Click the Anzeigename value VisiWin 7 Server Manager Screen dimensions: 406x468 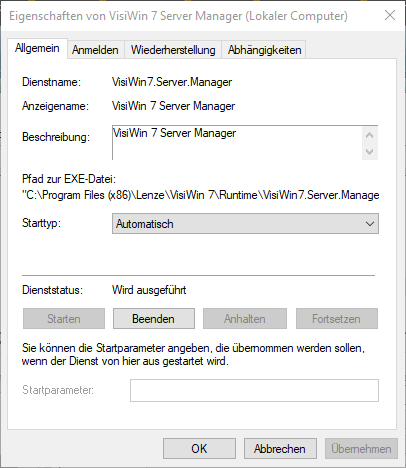click(x=173, y=106)
